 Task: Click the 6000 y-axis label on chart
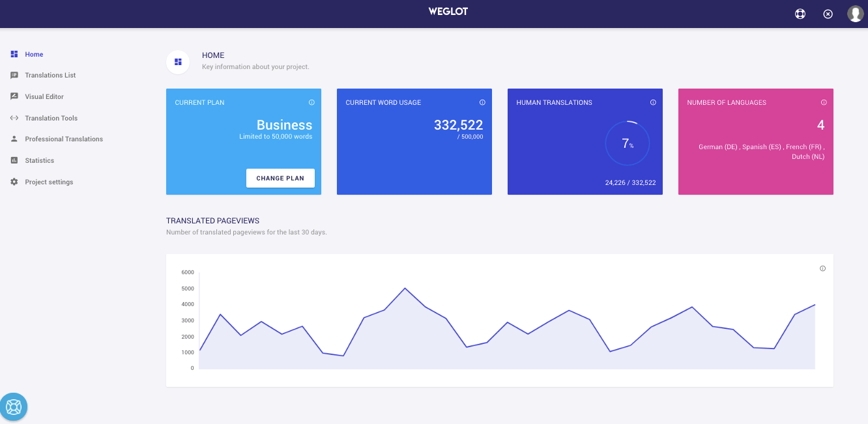pos(188,272)
